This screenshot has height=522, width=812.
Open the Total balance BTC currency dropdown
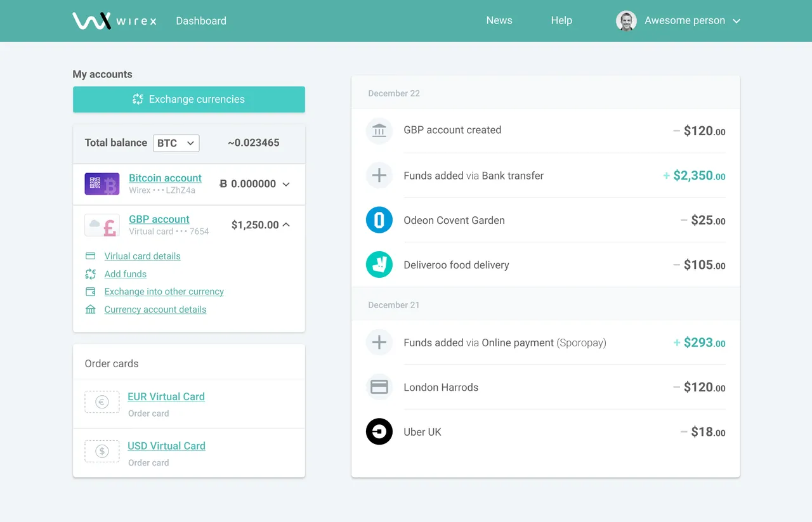pyautogui.click(x=176, y=143)
